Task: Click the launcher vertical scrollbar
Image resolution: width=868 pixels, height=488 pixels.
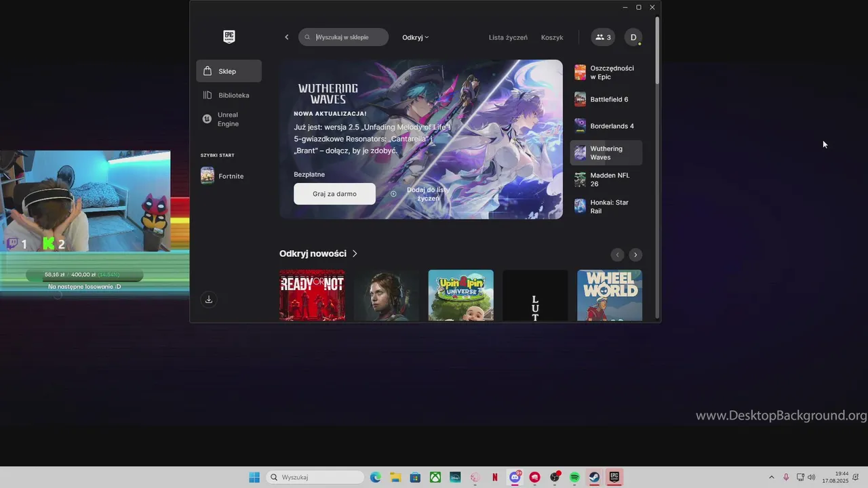Action: tap(656, 51)
